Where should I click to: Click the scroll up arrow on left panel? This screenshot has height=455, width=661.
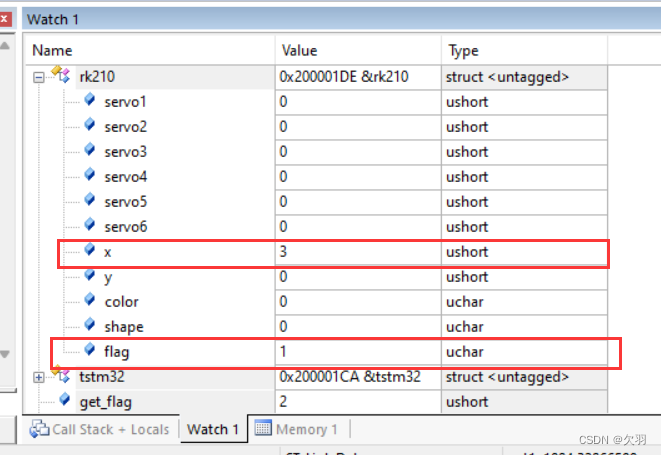click(x=5, y=46)
